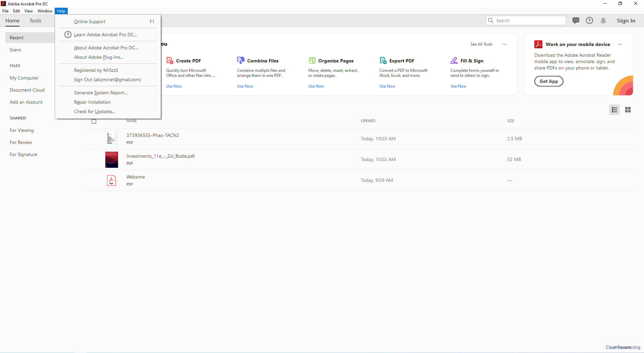Select file name 373936555-Phao-TACN2
This screenshot has height=353, width=644.
tap(153, 135)
